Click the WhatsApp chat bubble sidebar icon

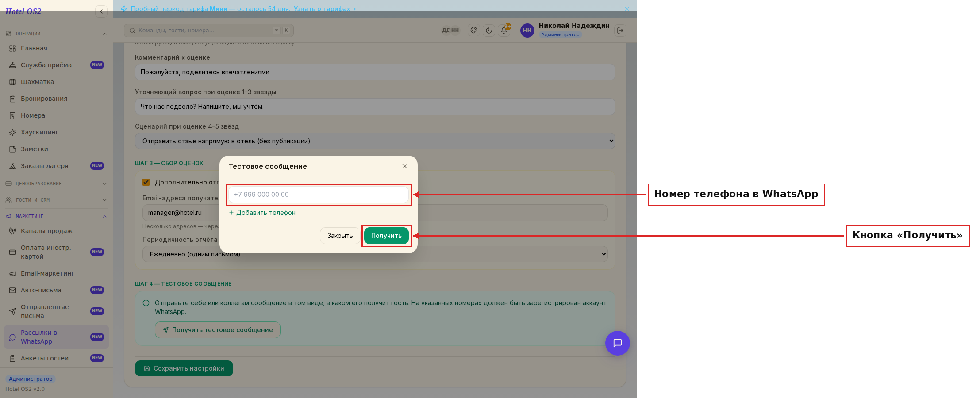point(12,337)
